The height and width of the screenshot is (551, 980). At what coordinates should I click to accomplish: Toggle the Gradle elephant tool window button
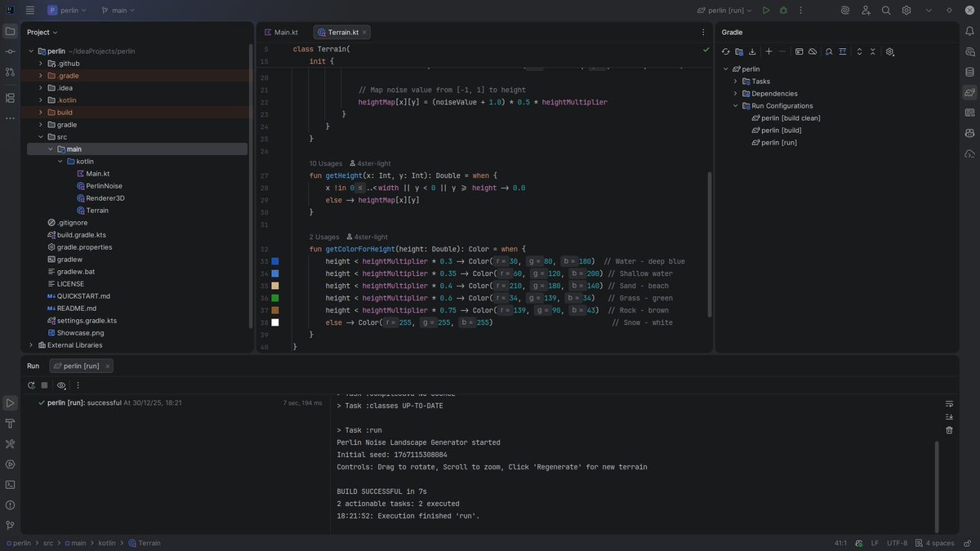[x=969, y=92]
